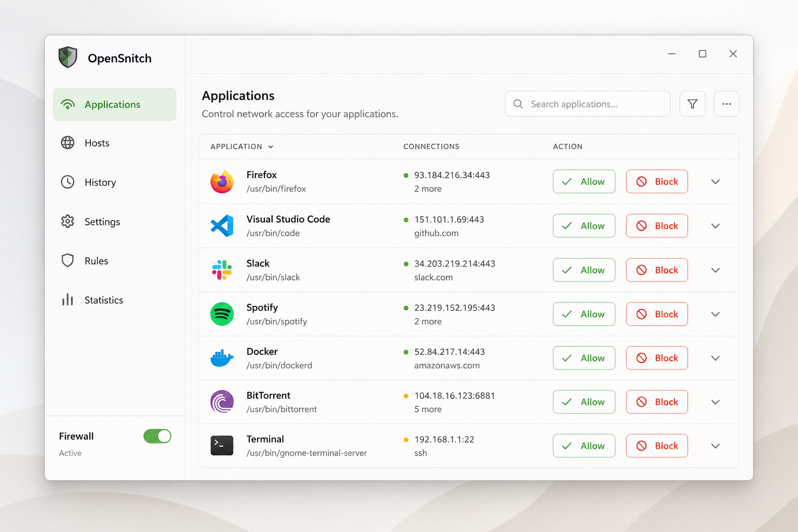The width and height of the screenshot is (798, 532).
Task: Open the three-dots more options menu
Action: tap(726, 104)
